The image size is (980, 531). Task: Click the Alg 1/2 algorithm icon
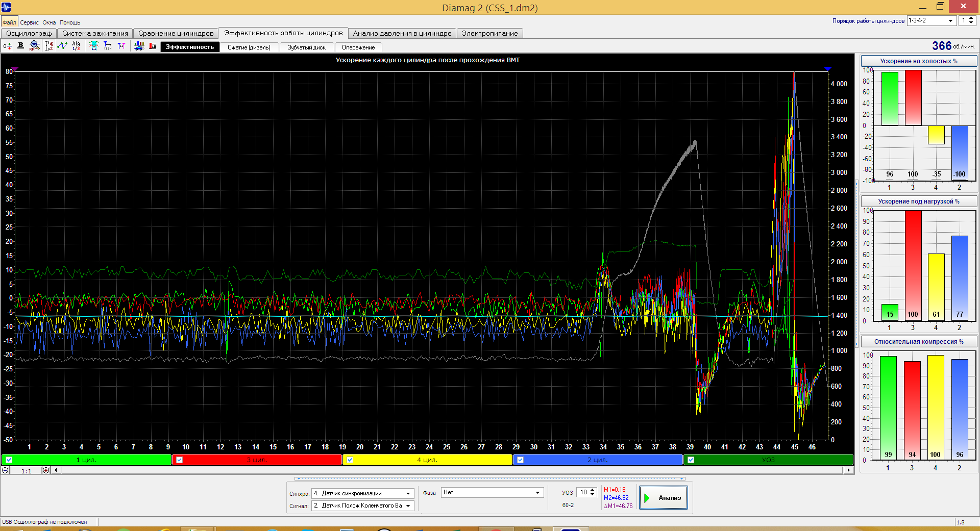pyautogui.click(x=76, y=46)
